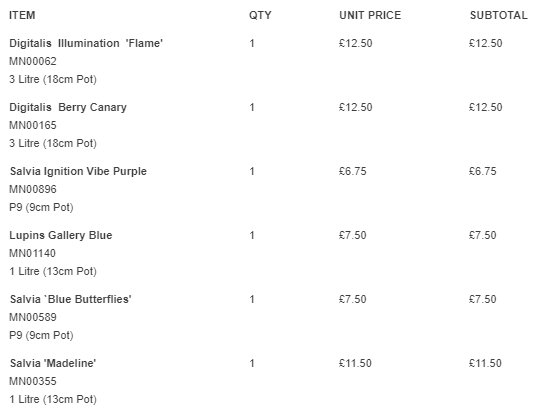Open Salvia Ignition Vibe Purple item
Screen dimensions: 545x416
point(78,171)
